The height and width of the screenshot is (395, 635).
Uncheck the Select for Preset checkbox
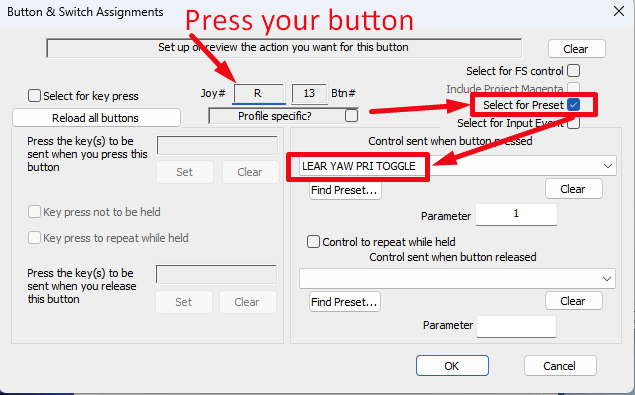(573, 105)
